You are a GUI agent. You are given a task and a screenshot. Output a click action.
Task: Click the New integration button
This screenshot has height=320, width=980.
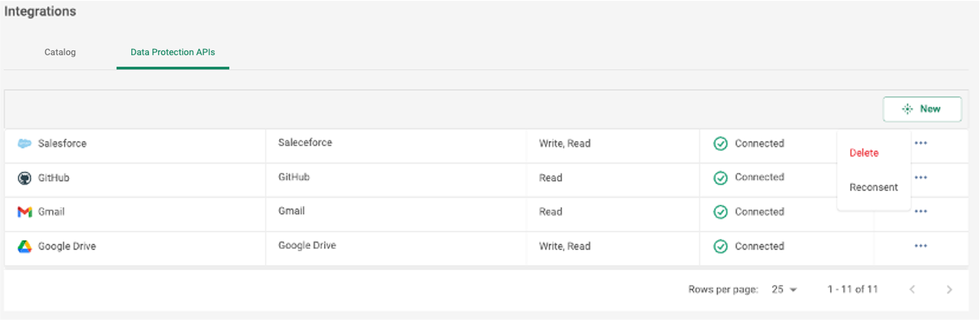pos(922,109)
